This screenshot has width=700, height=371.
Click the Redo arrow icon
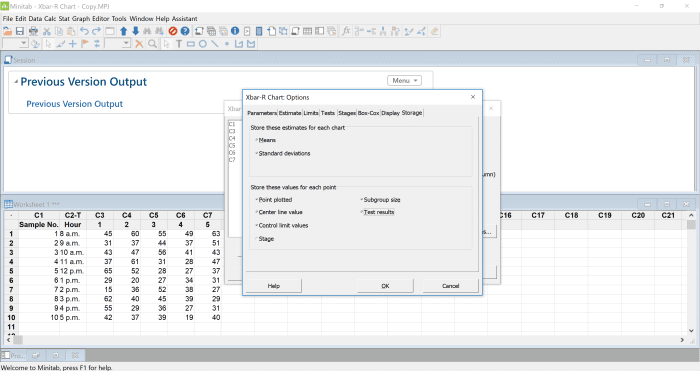[96, 31]
